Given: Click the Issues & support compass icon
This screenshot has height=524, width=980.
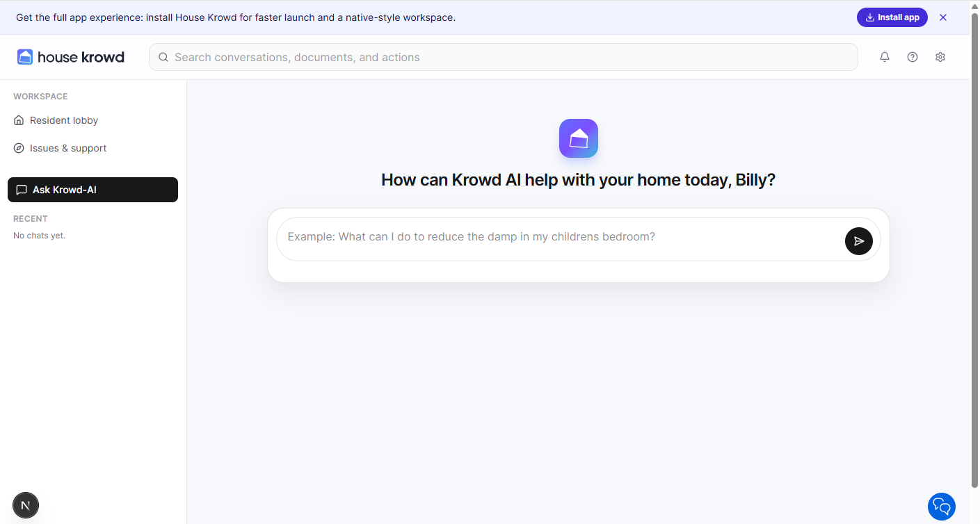Looking at the screenshot, I should click(x=19, y=148).
